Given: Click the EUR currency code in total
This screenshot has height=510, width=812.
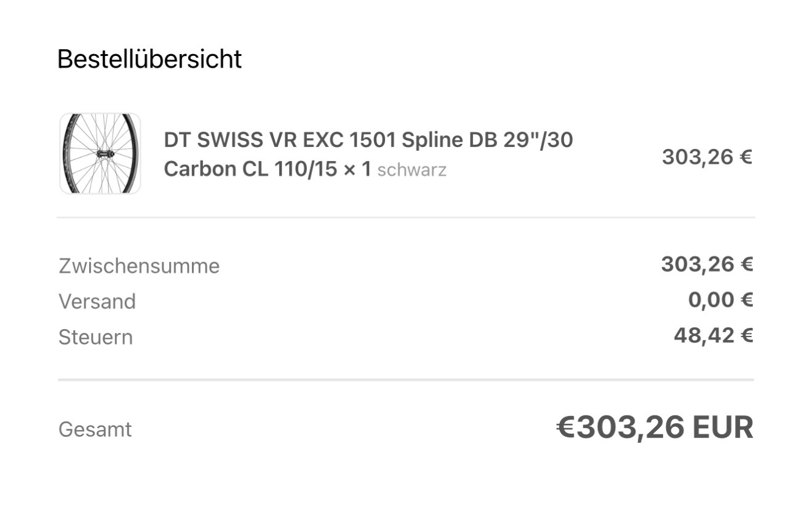Looking at the screenshot, I should [x=723, y=428].
